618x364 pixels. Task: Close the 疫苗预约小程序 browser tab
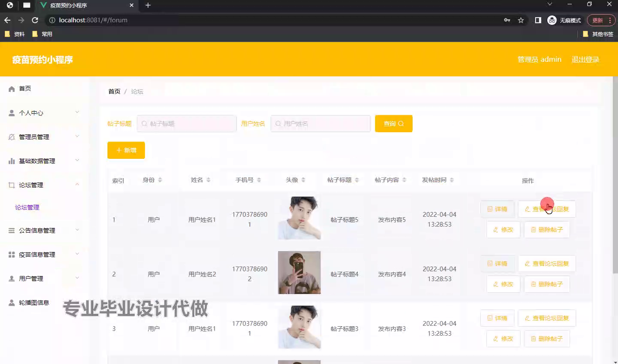pyautogui.click(x=132, y=5)
